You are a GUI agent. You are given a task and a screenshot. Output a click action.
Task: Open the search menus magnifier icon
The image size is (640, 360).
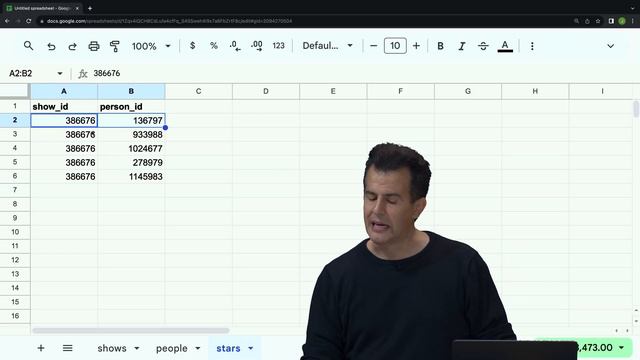(28, 46)
